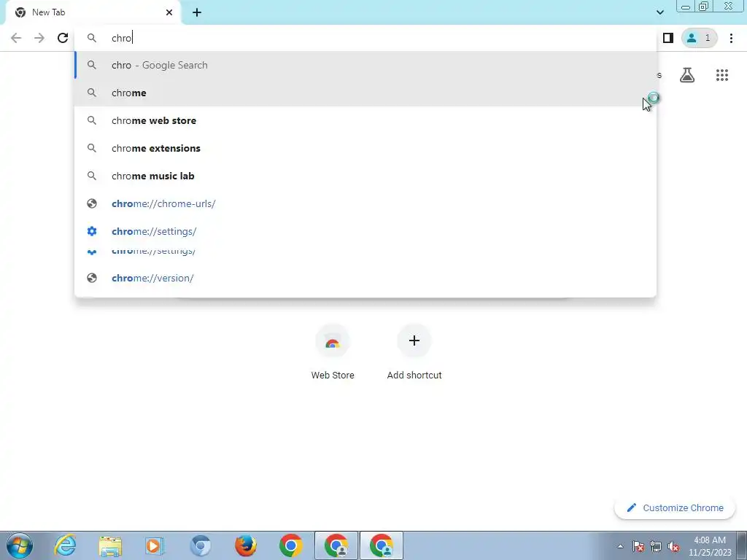Screen dimensions: 747x560
Task: Open network status tray icon
Action: coord(656,546)
